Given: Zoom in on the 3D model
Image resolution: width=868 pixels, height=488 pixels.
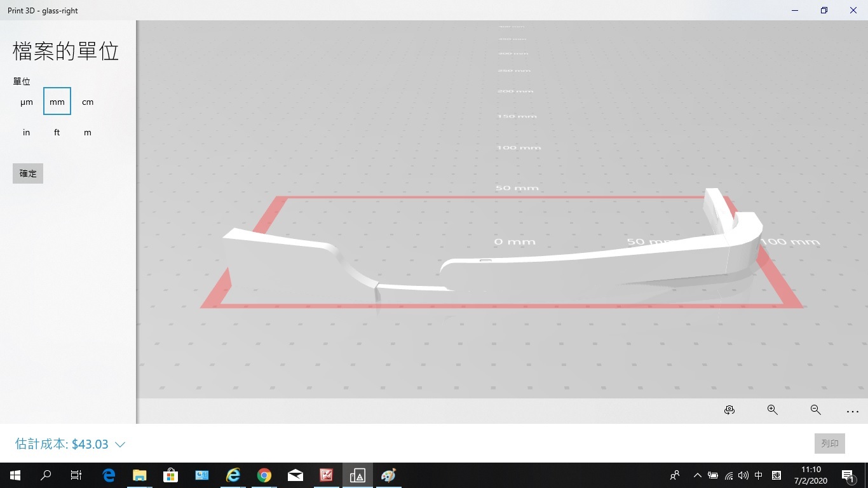Looking at the screenshot, I should [773, 410].
